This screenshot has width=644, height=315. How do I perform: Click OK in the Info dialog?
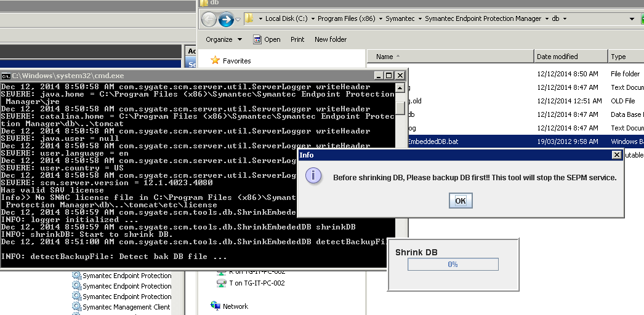point(461,201)
